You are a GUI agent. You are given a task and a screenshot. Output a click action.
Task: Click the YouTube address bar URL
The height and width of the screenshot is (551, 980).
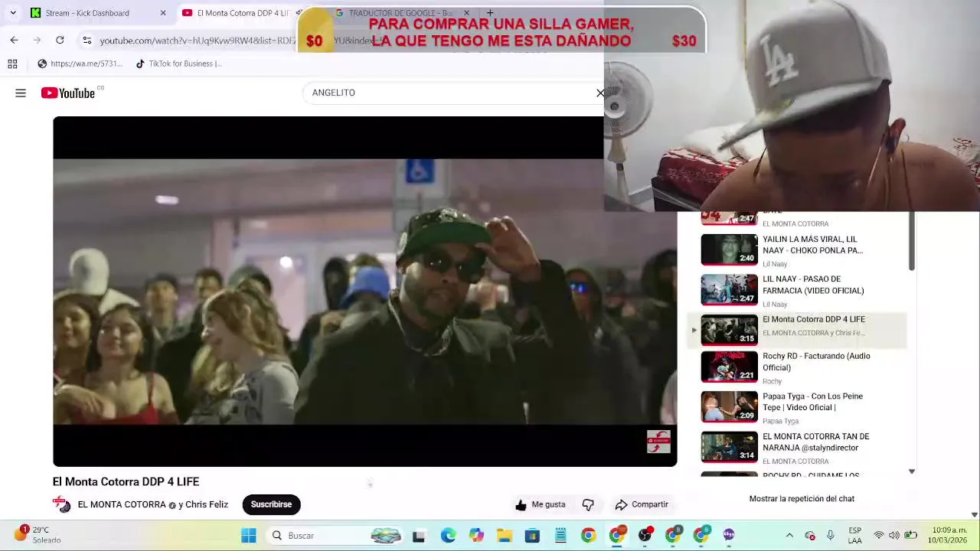click(x=198, y=40)
